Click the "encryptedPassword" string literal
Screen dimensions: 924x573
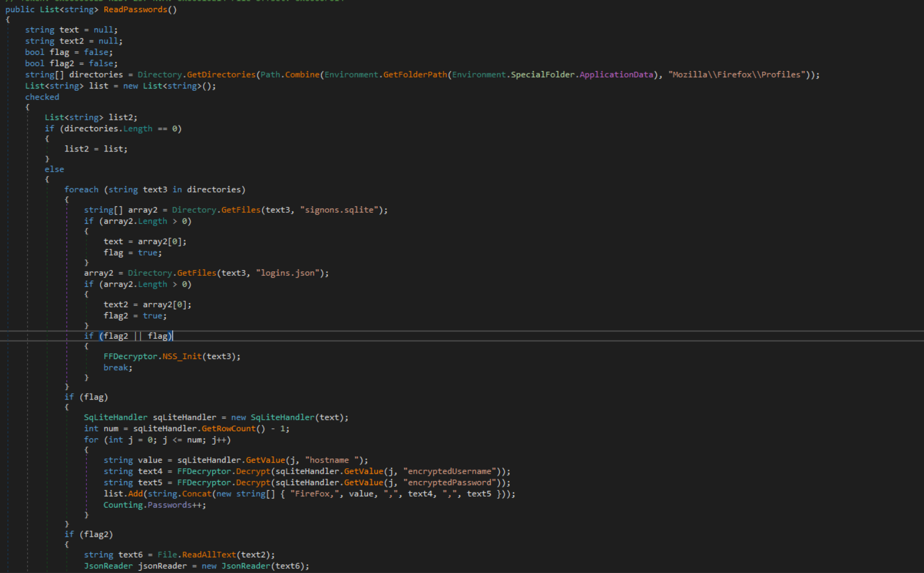(450, 483)
